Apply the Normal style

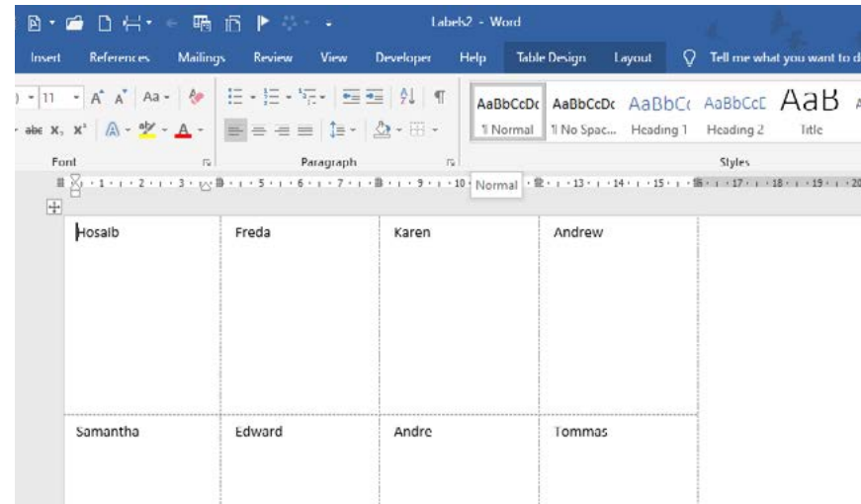[x=508, y=113]
